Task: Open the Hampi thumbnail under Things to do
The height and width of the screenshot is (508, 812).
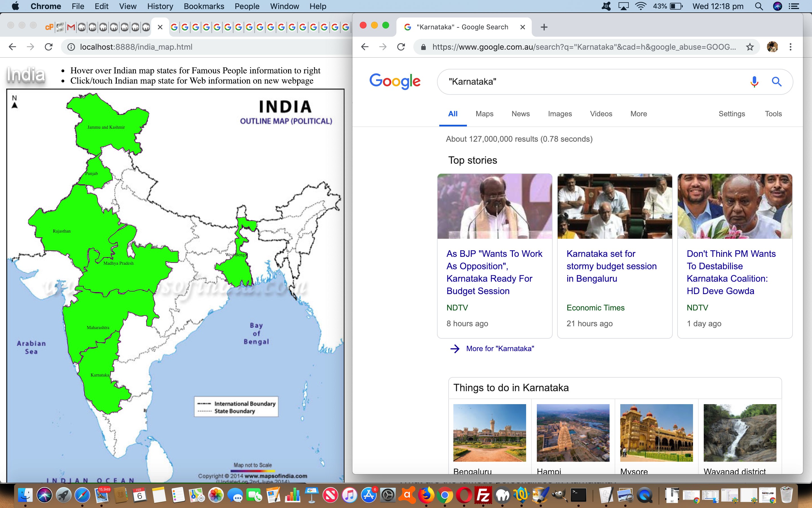Action: tap(573, 433)
